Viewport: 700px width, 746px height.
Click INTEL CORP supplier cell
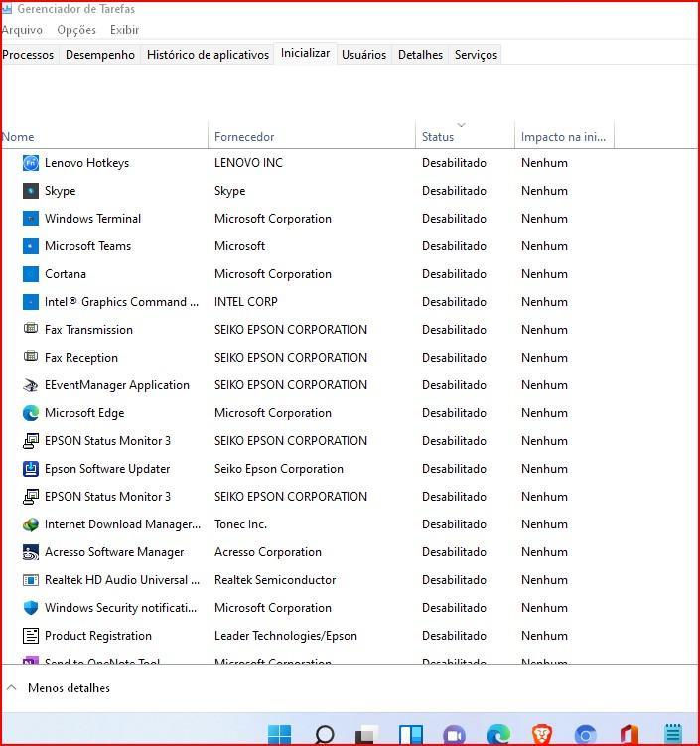[x=246, y=302]
